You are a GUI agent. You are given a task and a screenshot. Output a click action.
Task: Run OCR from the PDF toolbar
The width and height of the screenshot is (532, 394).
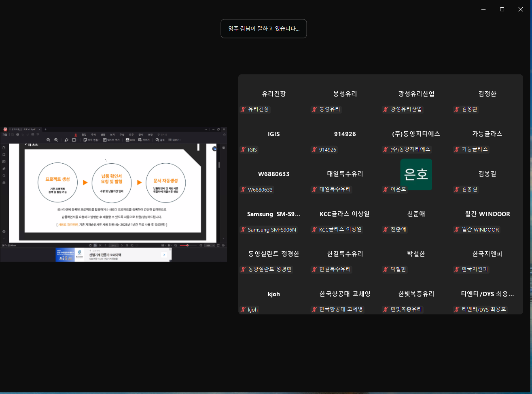pos(130,140)
